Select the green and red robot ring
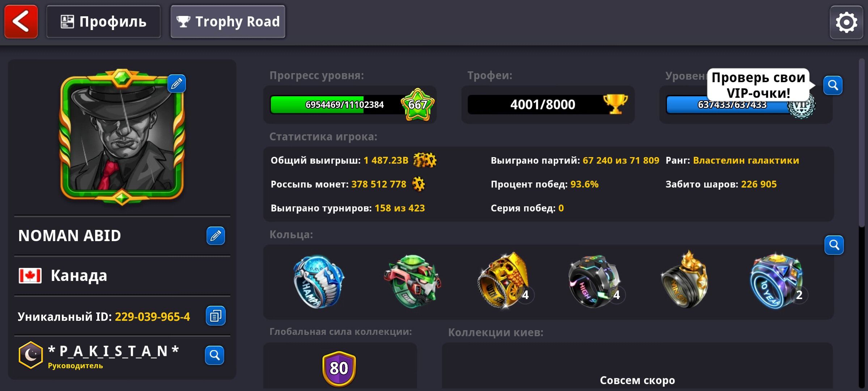Image resolution: width=868 pixels, height=391 pixels. click(412, 281)
